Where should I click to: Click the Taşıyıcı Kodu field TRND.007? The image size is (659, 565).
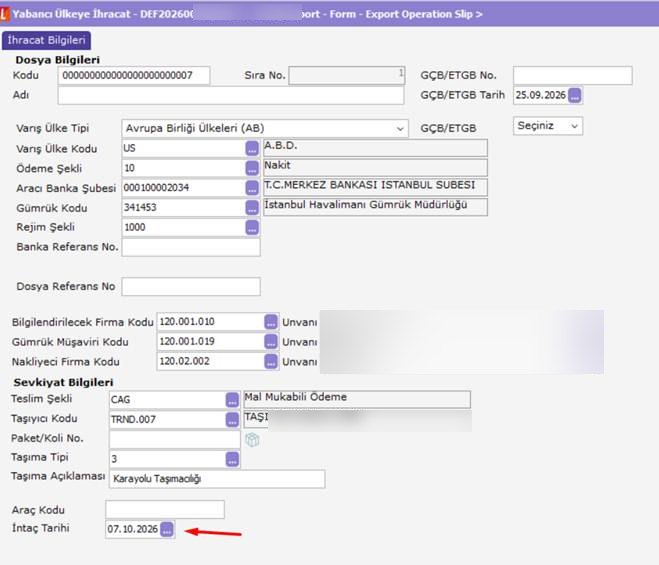pyautogui.click(x=168, y=420)
